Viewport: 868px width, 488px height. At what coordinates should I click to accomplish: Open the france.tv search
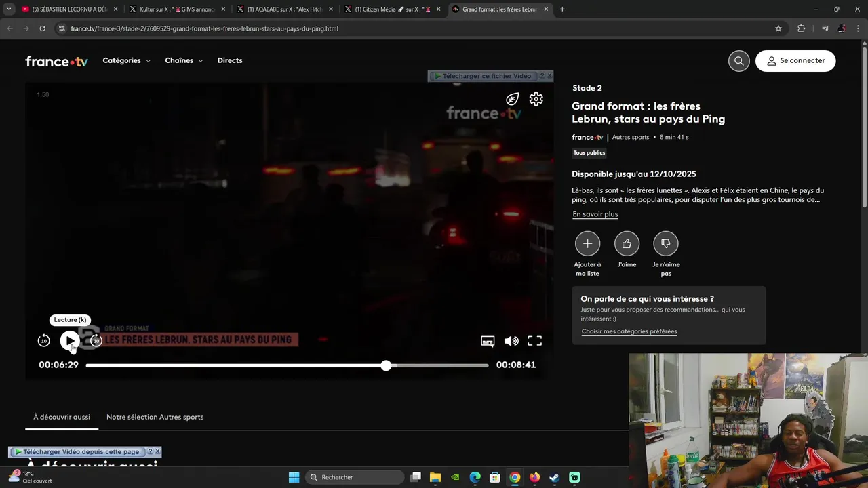tap(738, 60)
